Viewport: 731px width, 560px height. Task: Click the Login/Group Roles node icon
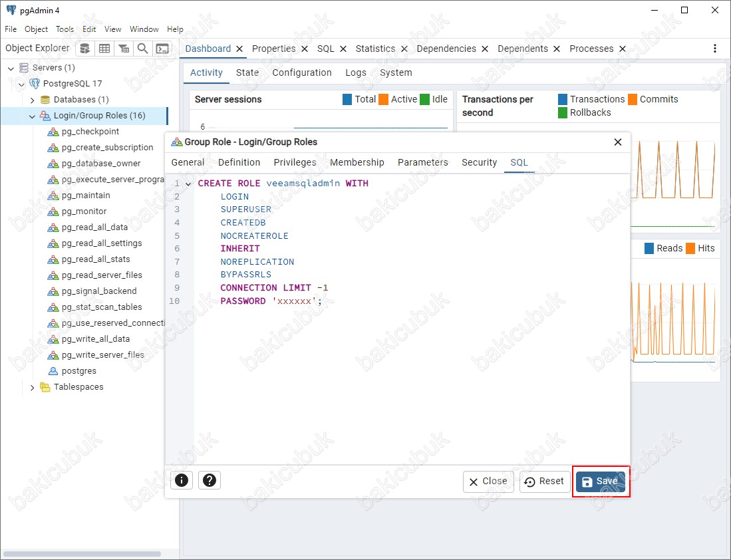pyautogui.click(x=45, y=116)
